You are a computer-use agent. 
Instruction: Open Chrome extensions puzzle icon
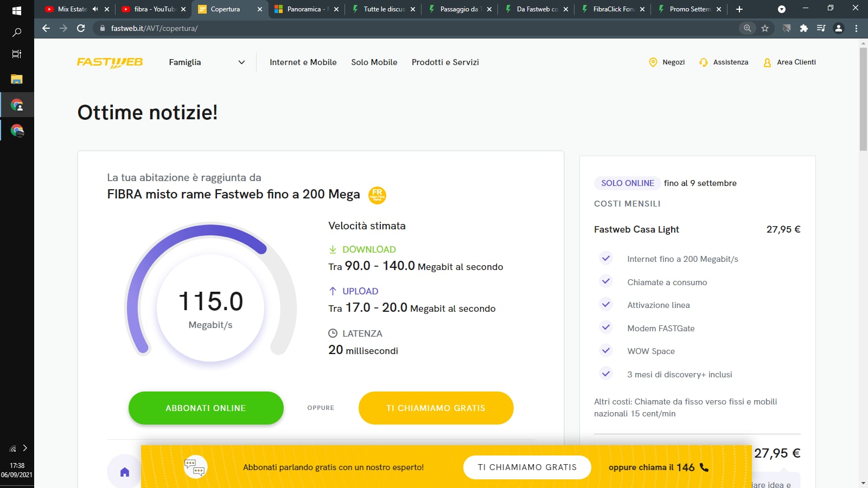click(803, 28)
